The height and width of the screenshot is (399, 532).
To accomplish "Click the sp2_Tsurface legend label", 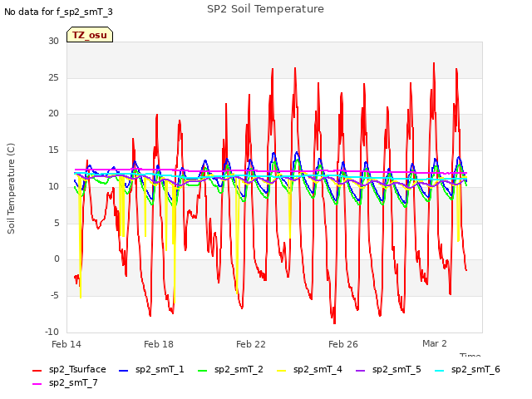I will point(77,369).
